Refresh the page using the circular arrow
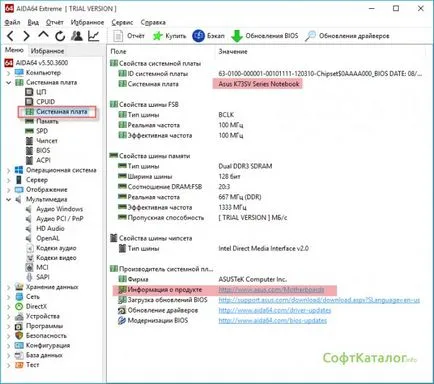Image resolution: width=434 pixels, height=384 pixels. tap(60, 36)
